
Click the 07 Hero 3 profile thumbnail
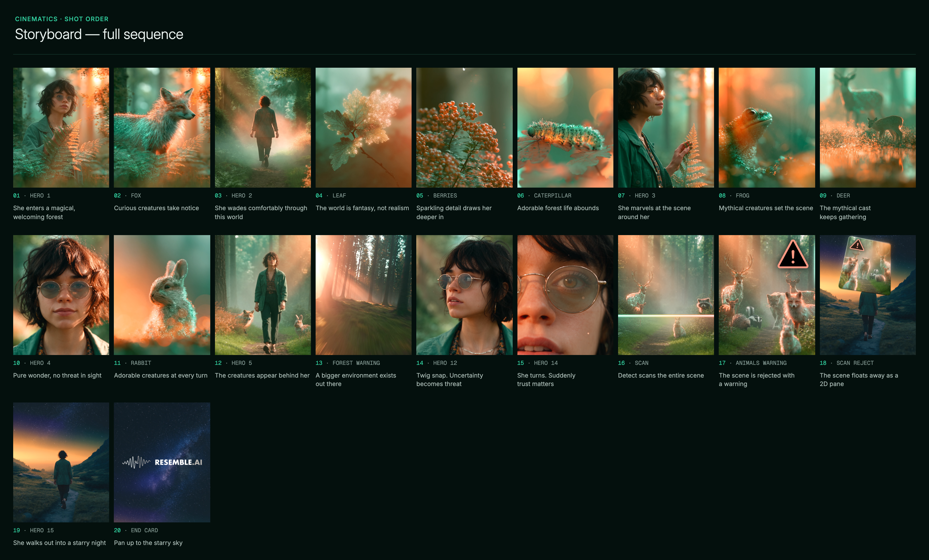pyautogui.click(x=666, y=127)
